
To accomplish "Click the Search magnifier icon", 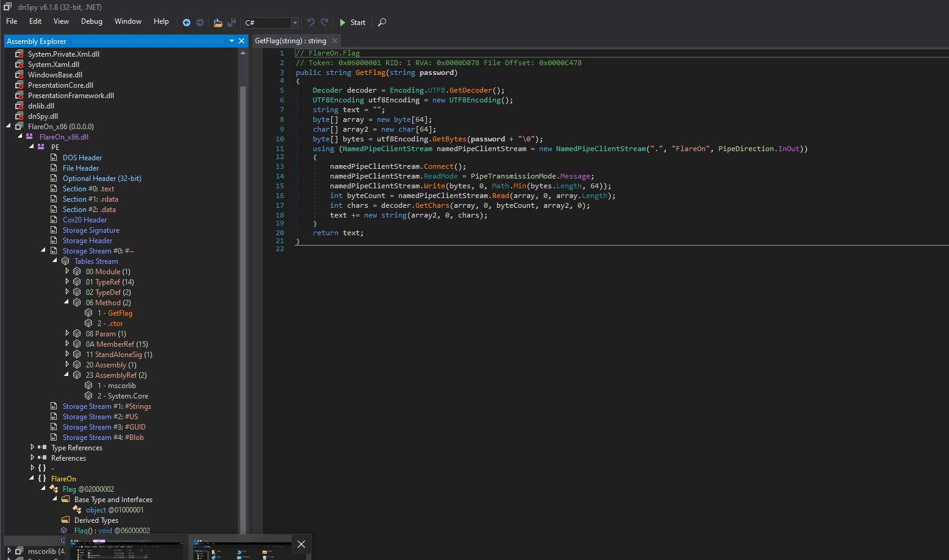I will tap(382, 23).
